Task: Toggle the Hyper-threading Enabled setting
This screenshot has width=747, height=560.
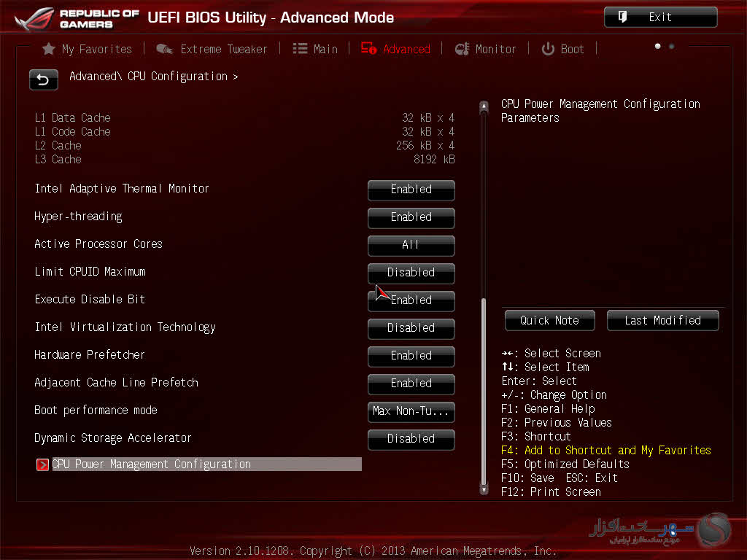Action: click(411, 217)
